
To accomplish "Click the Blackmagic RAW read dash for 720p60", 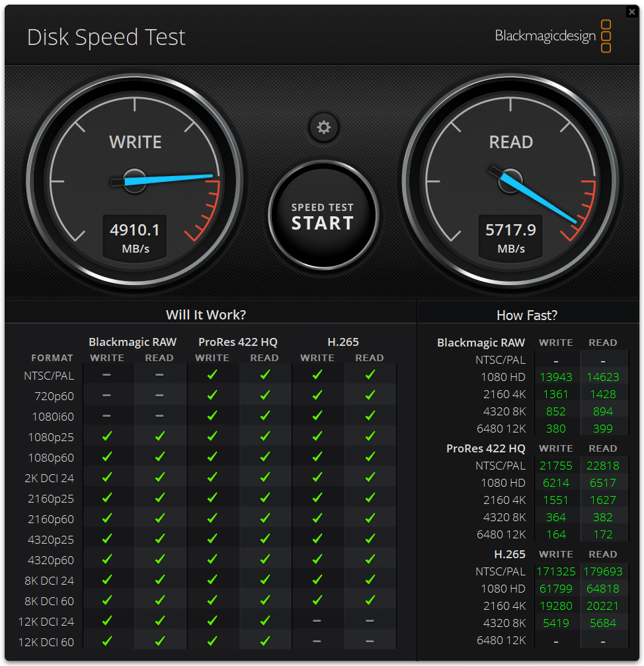I will [x=159, y=395].
